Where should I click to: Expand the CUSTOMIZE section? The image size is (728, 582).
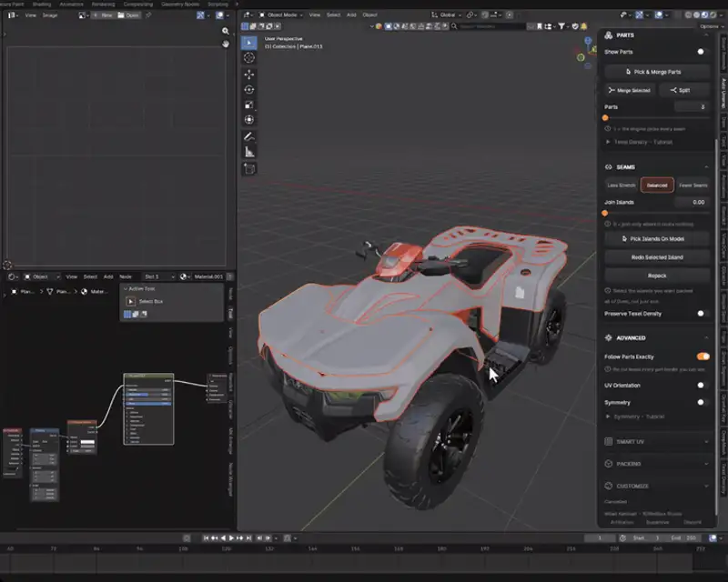656,486
